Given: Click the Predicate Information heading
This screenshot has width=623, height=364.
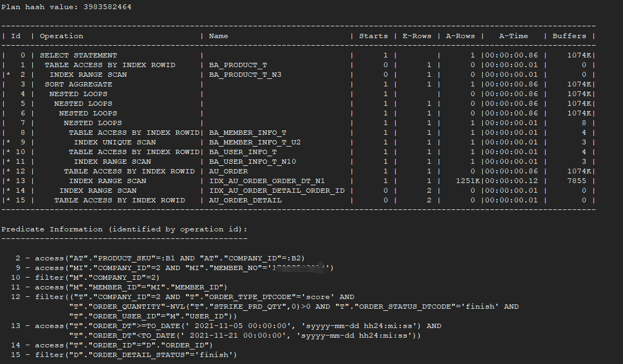Looking at the screenshot, I should pyautogui.click(x=124, y=229).
